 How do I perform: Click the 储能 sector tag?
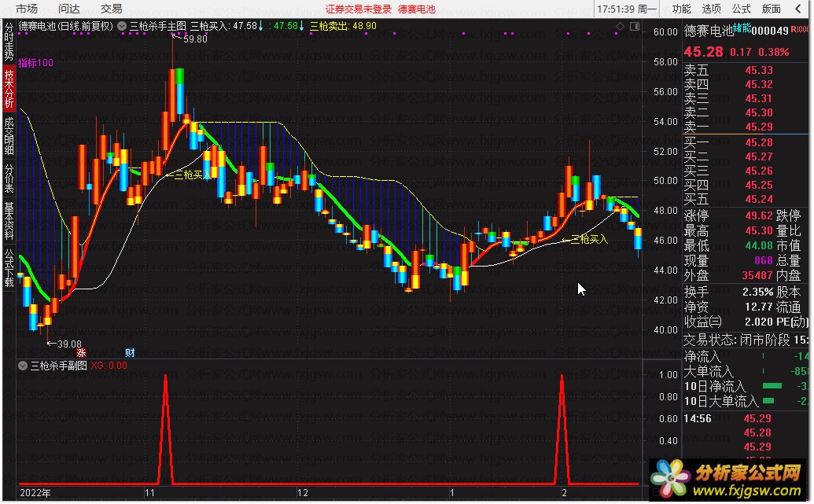pos(742,28)
